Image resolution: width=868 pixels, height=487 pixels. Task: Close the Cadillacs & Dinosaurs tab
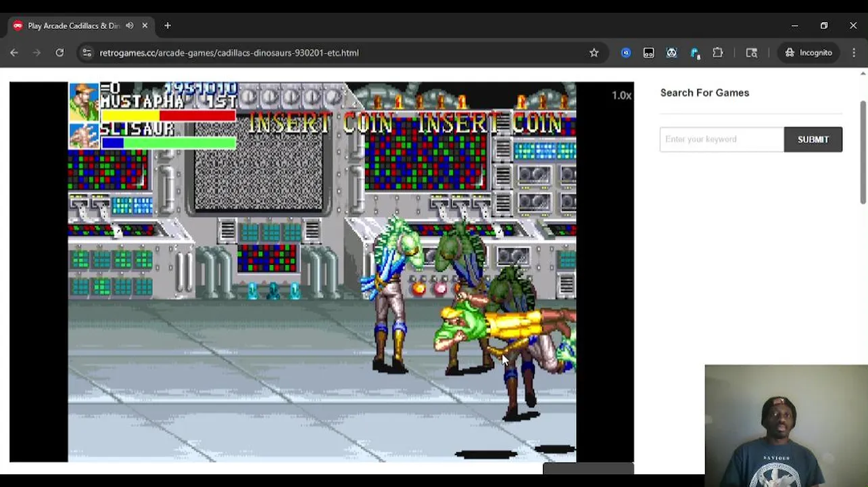[145, 26]
